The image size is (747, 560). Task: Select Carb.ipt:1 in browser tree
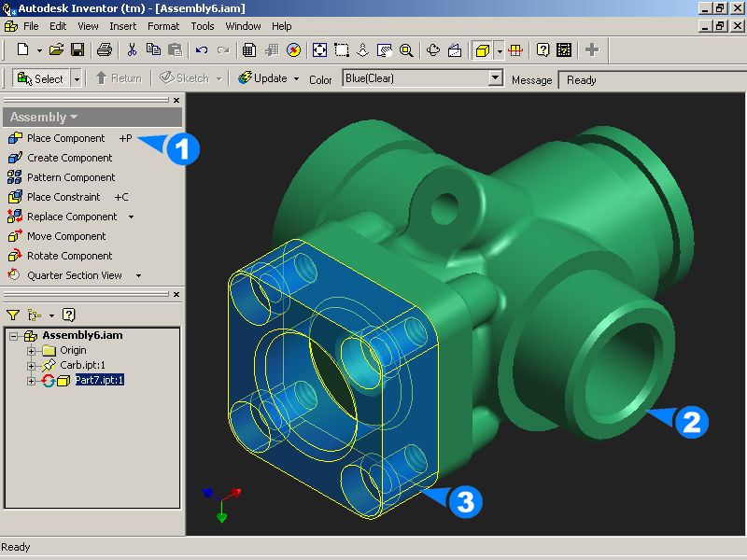pyautogui.click(x=82, y=365)
